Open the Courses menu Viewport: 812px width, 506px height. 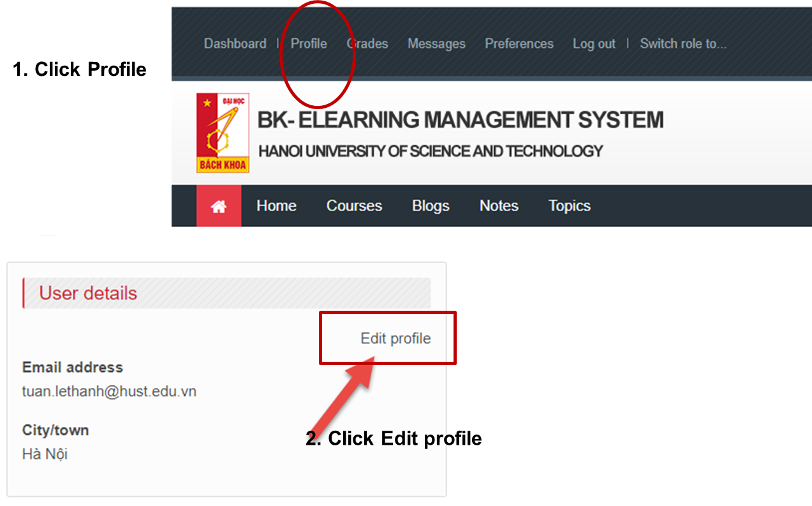[x=354, y=206]
